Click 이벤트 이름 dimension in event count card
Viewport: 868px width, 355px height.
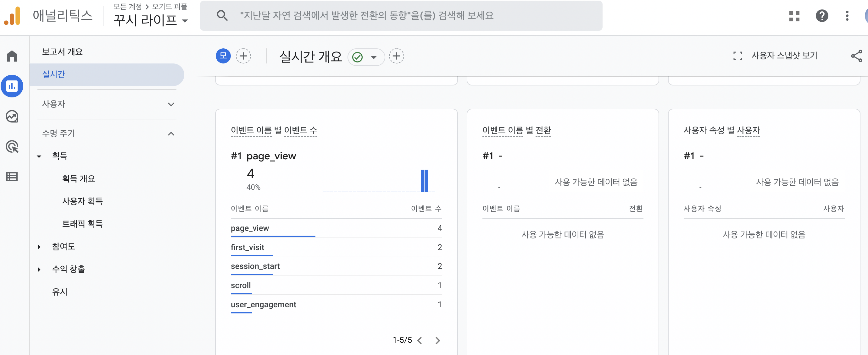(x=251, y=130)
